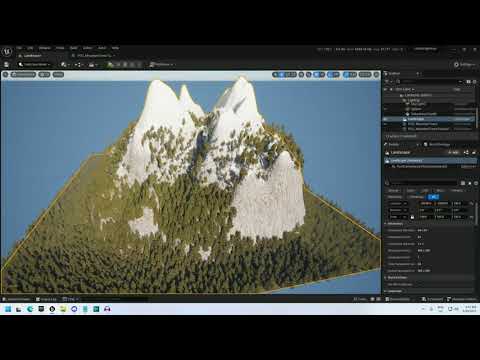Toggle grid snapping in viewport toolbar

316,75
